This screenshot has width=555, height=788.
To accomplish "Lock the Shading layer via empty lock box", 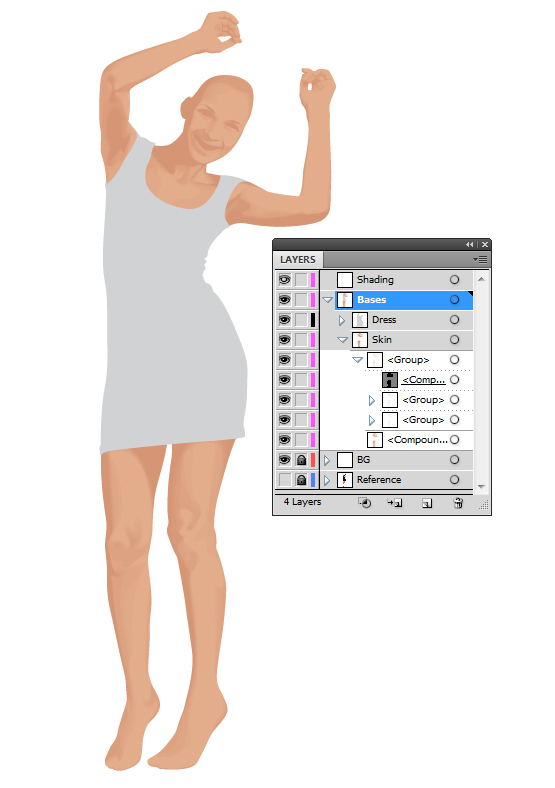I will (301, 279).
